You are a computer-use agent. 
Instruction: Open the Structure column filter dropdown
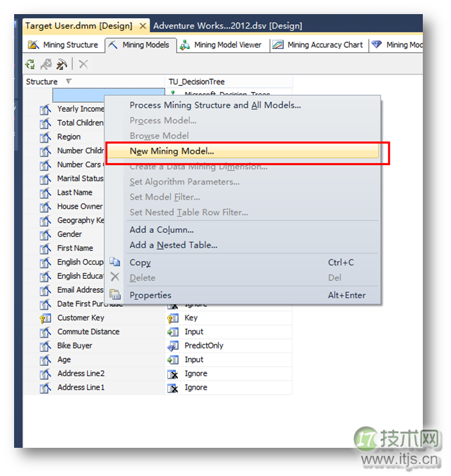point(69,82)
